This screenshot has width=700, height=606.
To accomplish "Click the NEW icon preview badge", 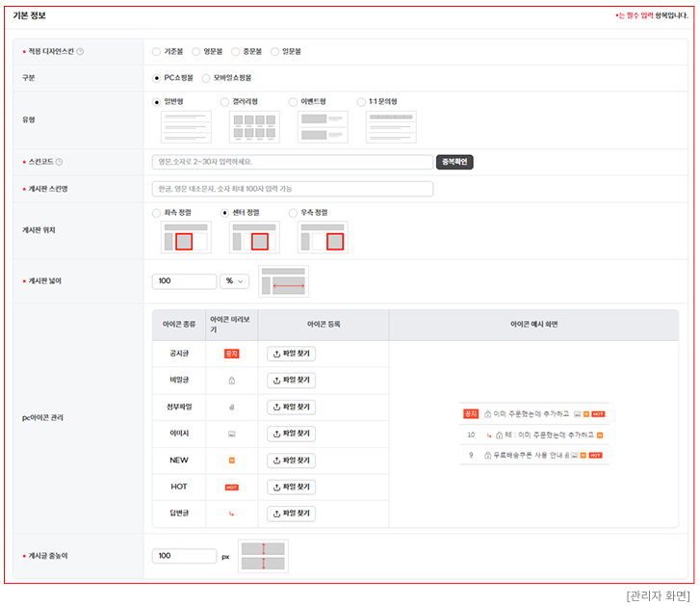I will [x=231, y=461].
